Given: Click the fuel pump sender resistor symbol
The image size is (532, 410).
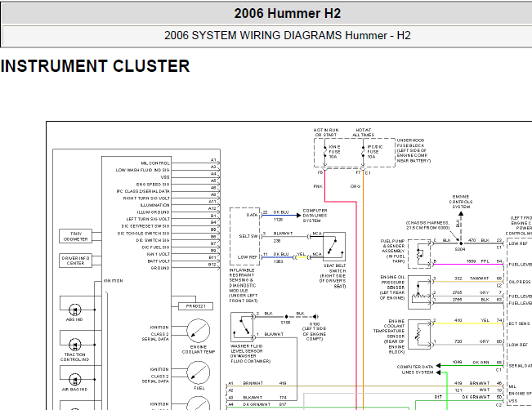Looking at the screenshot, I should (x=419, y=254).
